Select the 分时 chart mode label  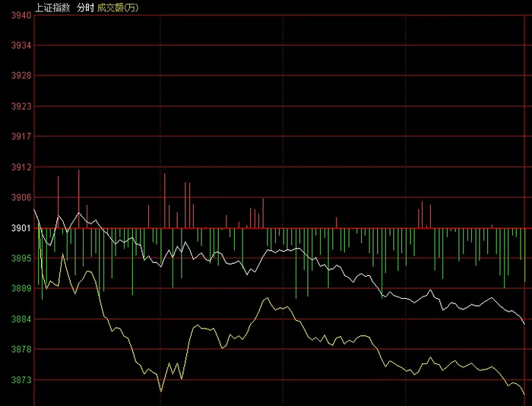pyautogui.click(x=85, y=8)
